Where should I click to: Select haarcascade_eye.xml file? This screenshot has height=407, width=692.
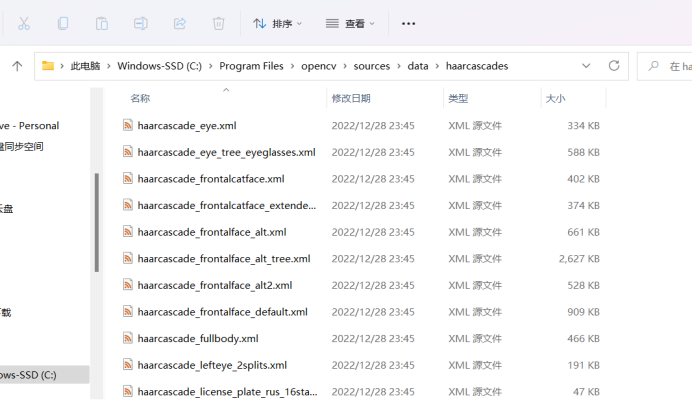click(187, 126)
